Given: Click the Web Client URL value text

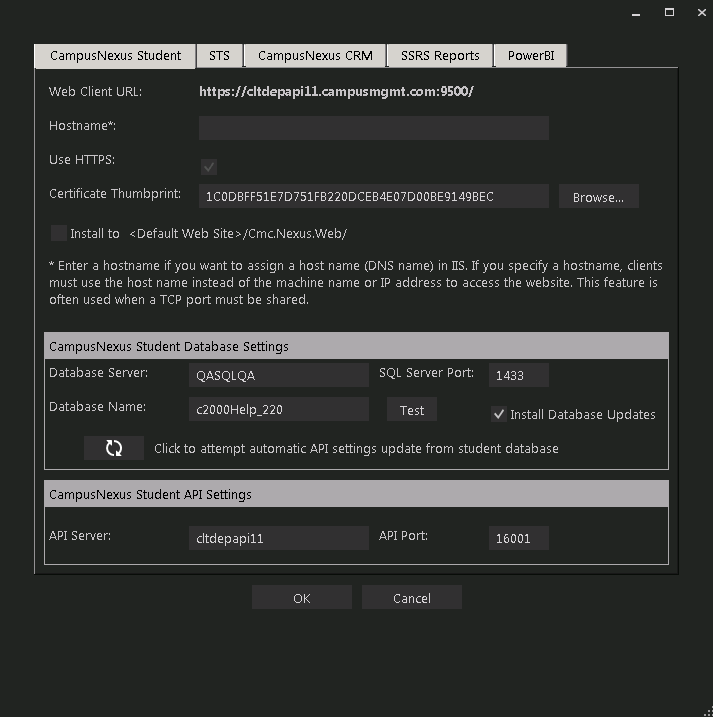Looking at the screenshot, I should pyautogui.click(x=336, y=91).
